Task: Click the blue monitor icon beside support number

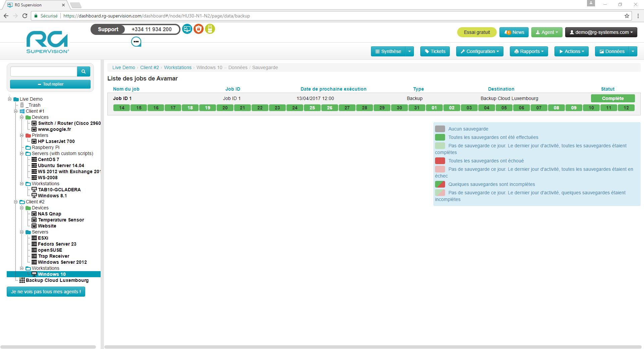Action: pyautogui.click(x=187, y=29)
